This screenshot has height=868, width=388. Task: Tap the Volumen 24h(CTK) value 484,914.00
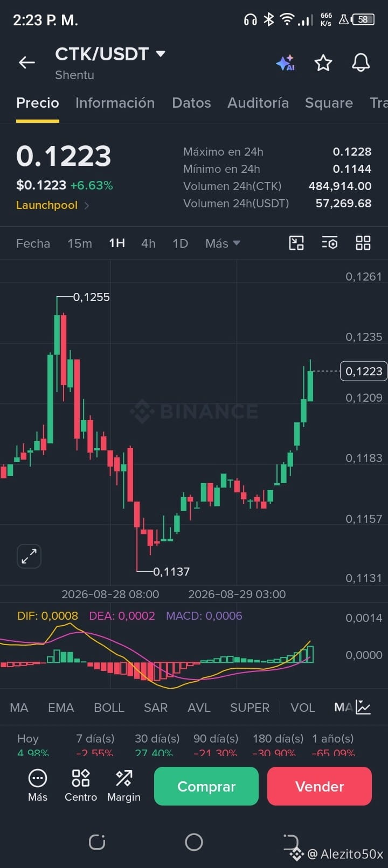coord(340,186)
